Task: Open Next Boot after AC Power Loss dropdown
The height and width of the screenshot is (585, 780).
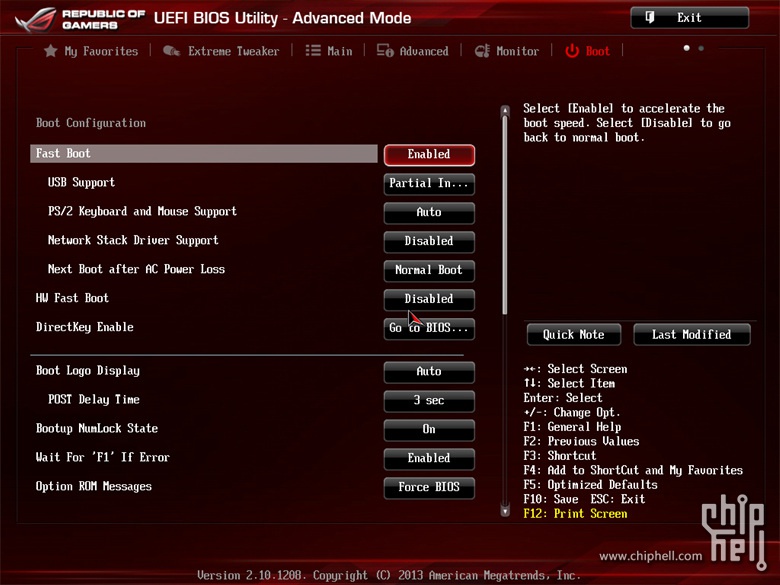Action: [x=429, y=270]
